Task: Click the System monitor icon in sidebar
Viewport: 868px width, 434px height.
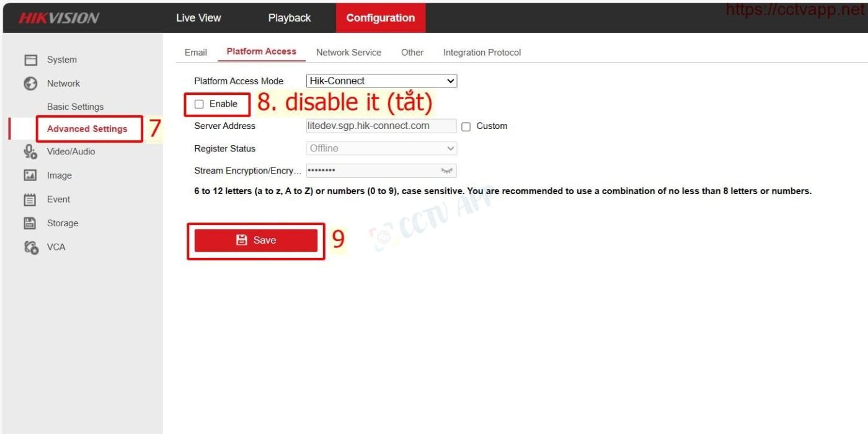Action: pos(30,60)
